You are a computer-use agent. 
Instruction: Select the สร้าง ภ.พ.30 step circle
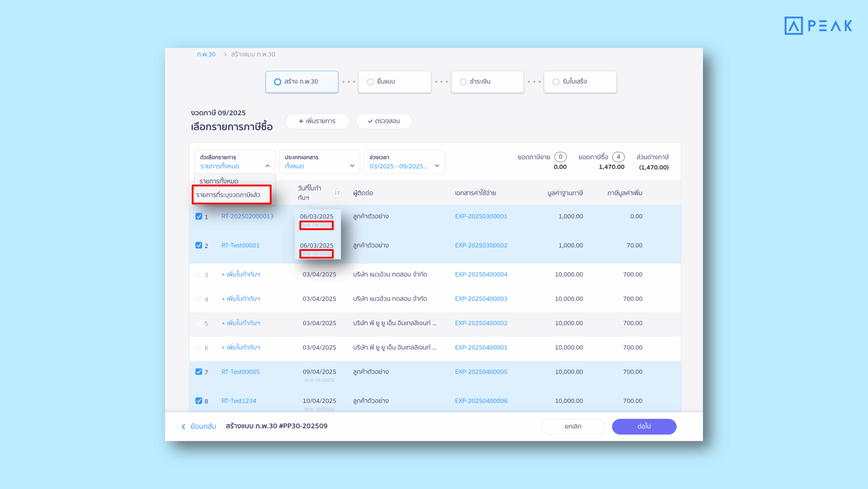(277, 82)
